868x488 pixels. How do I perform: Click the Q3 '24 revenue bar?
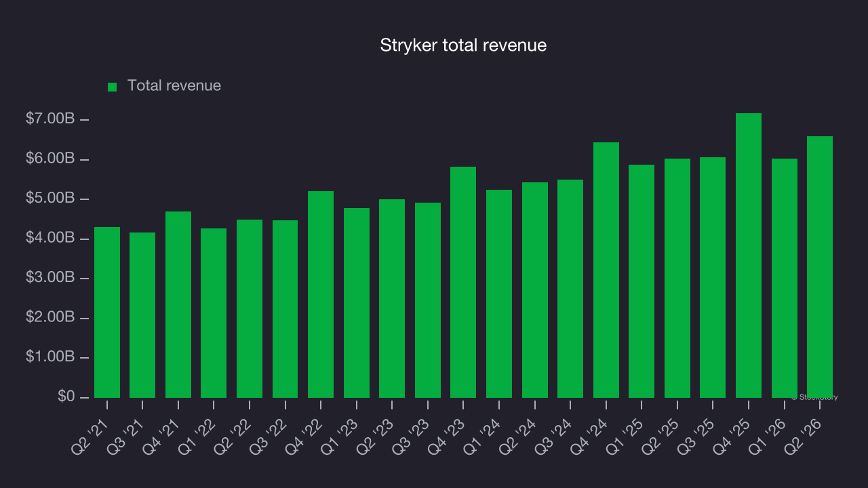570,289
